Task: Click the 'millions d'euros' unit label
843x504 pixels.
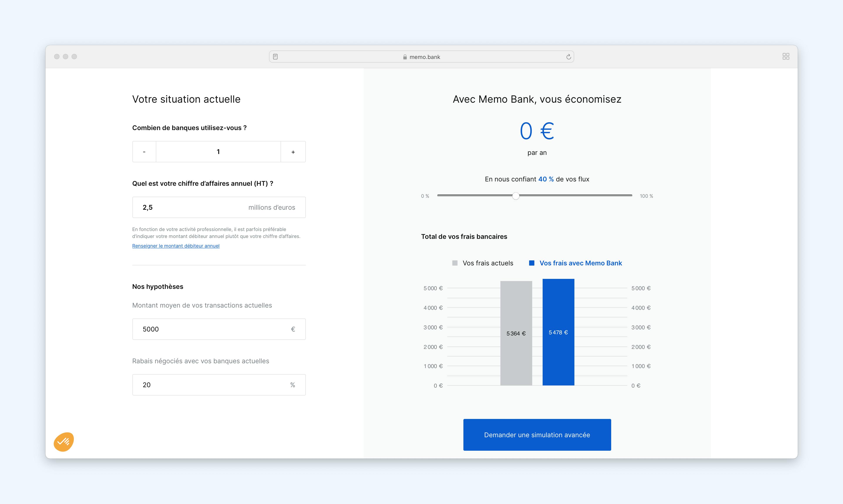Action: [x=271, y=208]
